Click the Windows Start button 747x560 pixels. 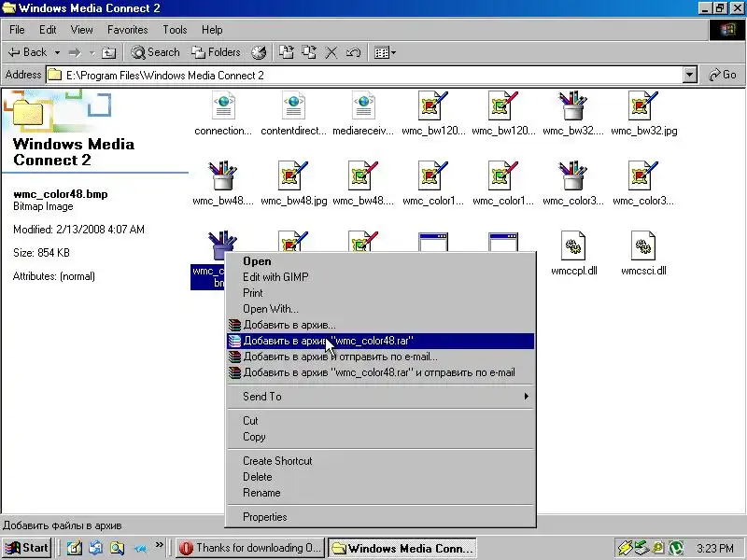(27, 548)
